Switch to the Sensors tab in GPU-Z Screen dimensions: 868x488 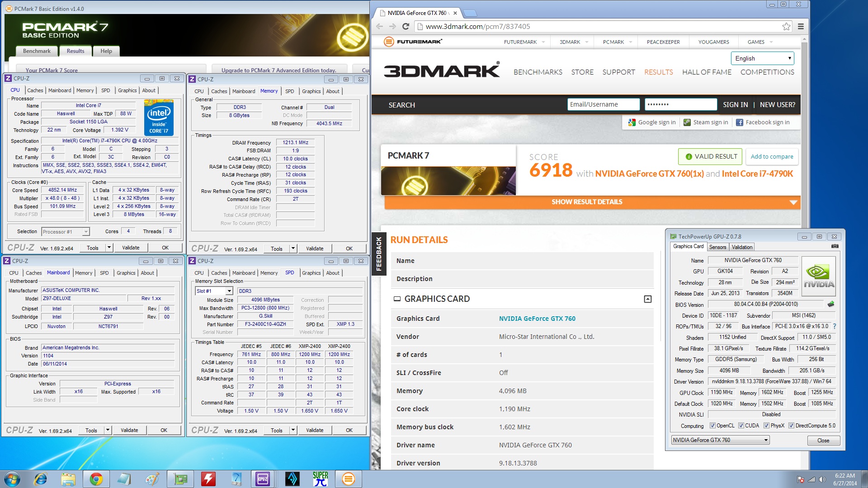point(717,247)
